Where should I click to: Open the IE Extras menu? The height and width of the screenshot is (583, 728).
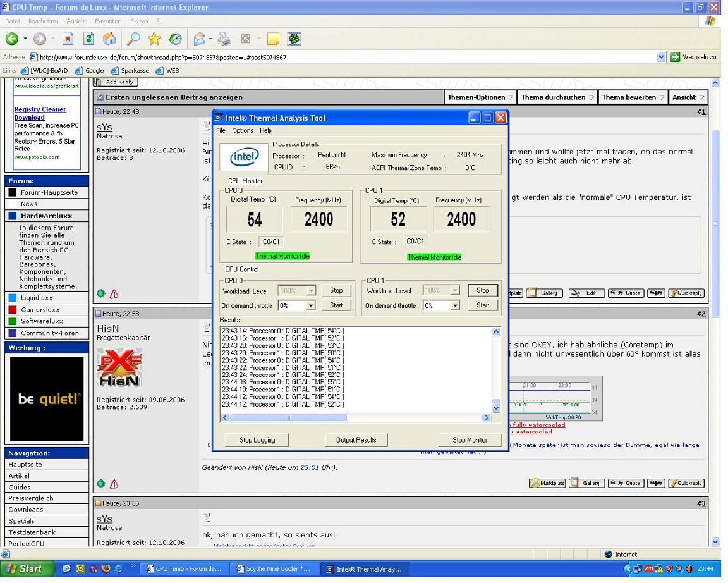tap(139, 21)
